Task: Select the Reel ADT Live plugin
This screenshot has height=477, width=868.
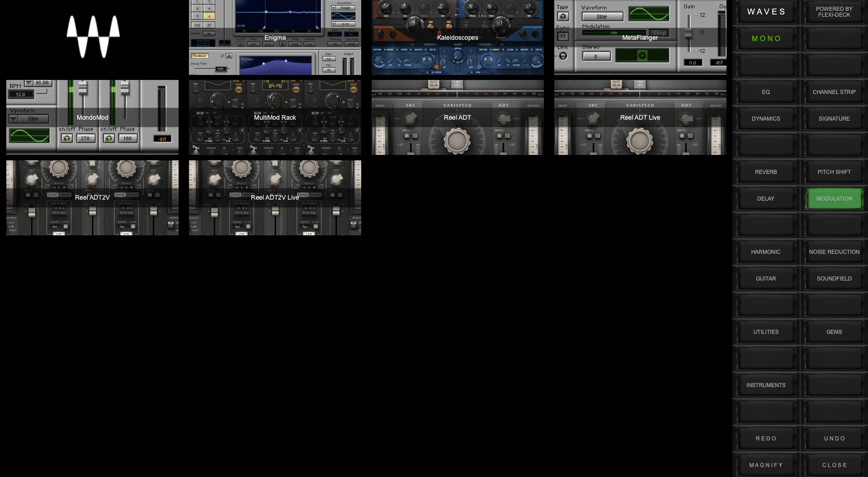Action: pyautogui.click(x=640, y=117)
